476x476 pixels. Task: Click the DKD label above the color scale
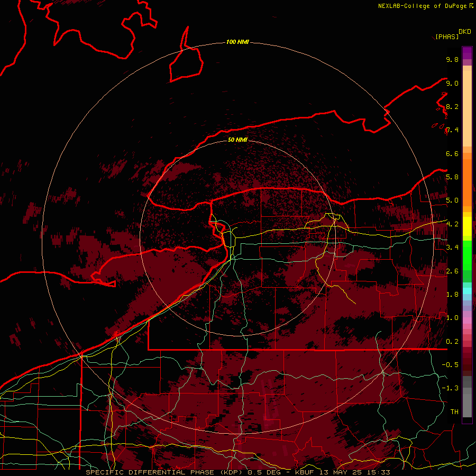point(465,32)
